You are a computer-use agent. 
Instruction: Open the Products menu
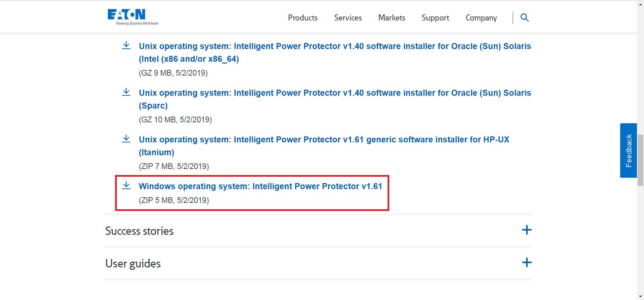(x=303, y=18)
